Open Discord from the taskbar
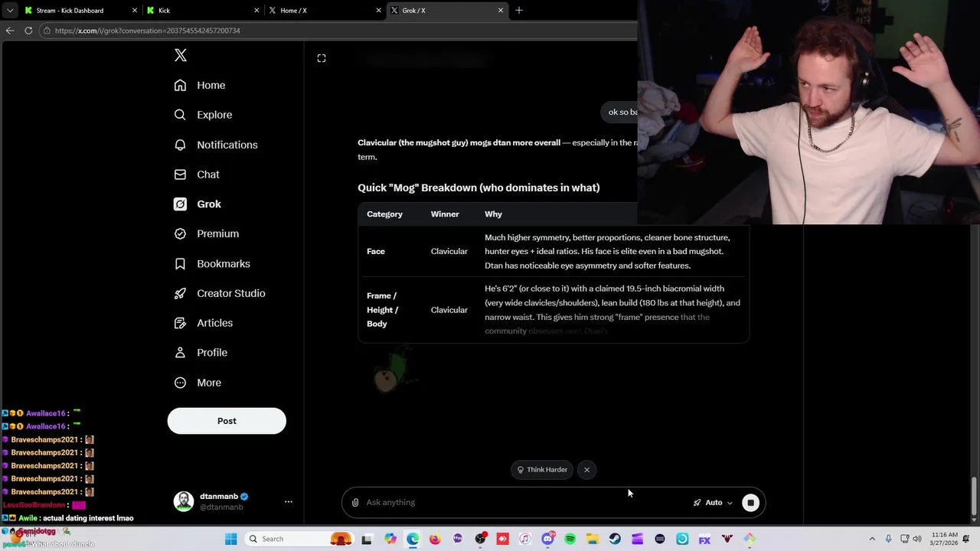This screenshot has width=980, height=551. pos(547,540)
